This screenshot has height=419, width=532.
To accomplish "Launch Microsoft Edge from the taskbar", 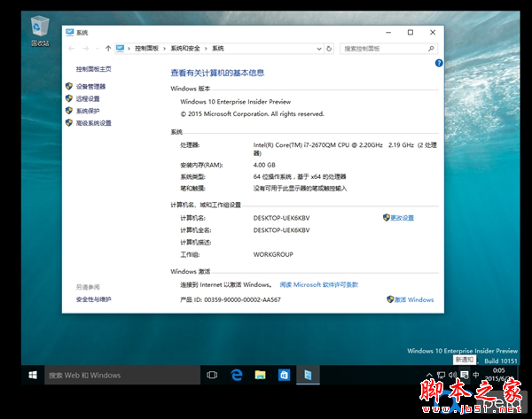I will [237, 375].
